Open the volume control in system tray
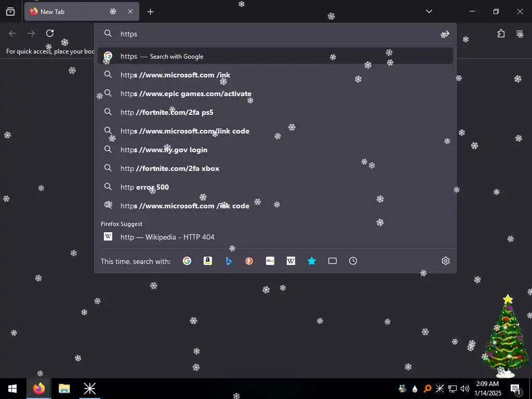 pyautogui.click(x=464, y=389)
